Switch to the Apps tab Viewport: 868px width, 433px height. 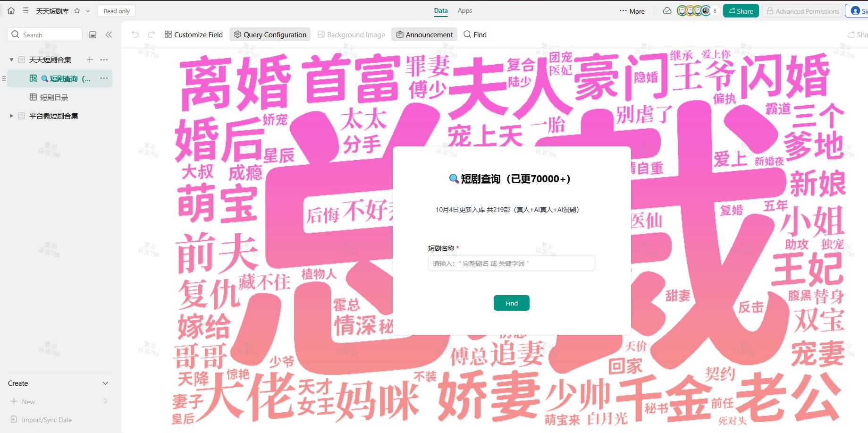tap(465, 10)
